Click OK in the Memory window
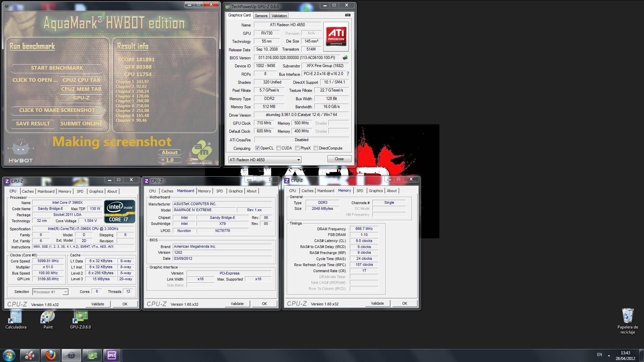The height and width of the screenshot is (362, 644). [405, 303]
